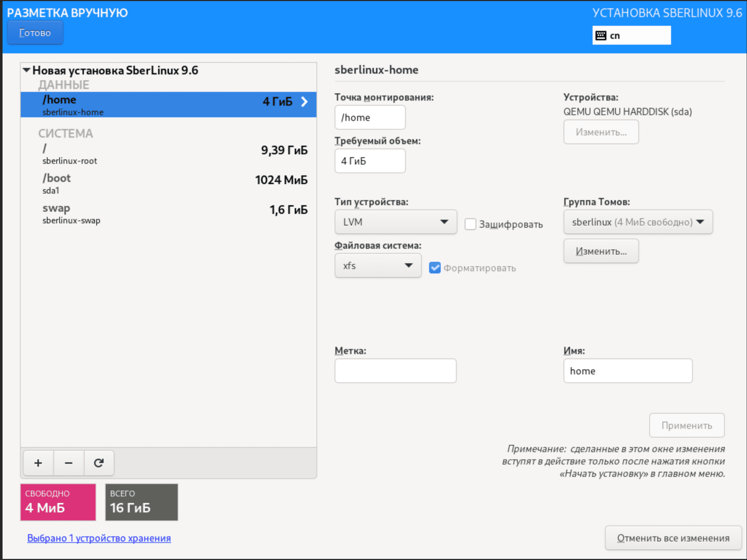Click the Готово button
Screen dimensions: 747x560
coord(35,33)
